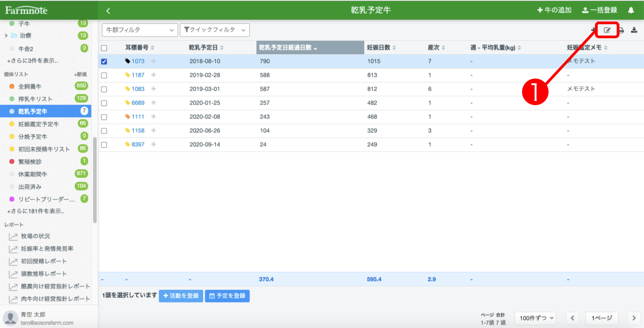Sort by 乾乳予定日経過日数 column header
644x328 pixels.
click(x=310, y=48)
